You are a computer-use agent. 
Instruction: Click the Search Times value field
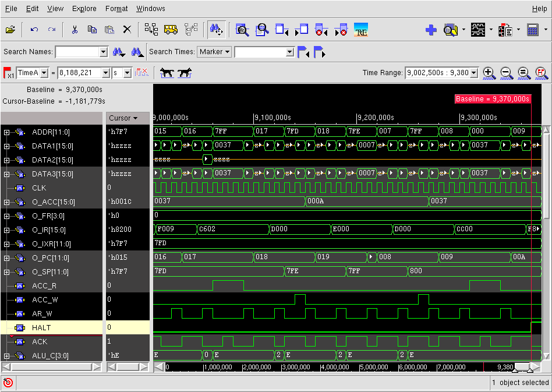coord(260,52)
